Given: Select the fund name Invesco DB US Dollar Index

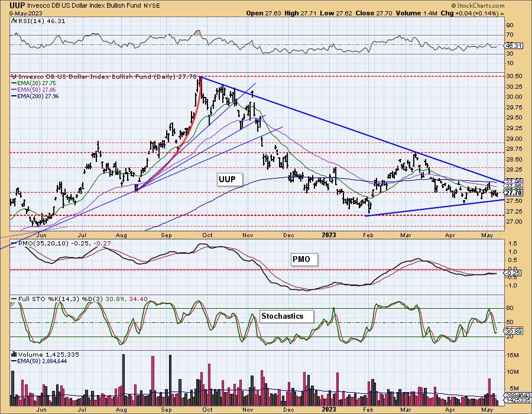Looking at the screenshot, I should (x=65, y=6).
